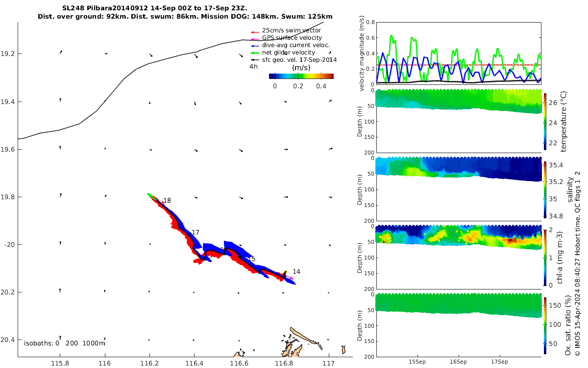The image size is (588, 368).
Task: Click the 'Ox. sat. ratio (%)' colorbar label
Action: coord(567,325)
